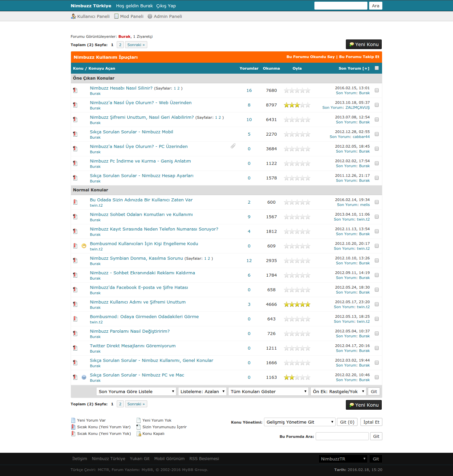Go to page 2 in the top pagination

pos(120,45)
